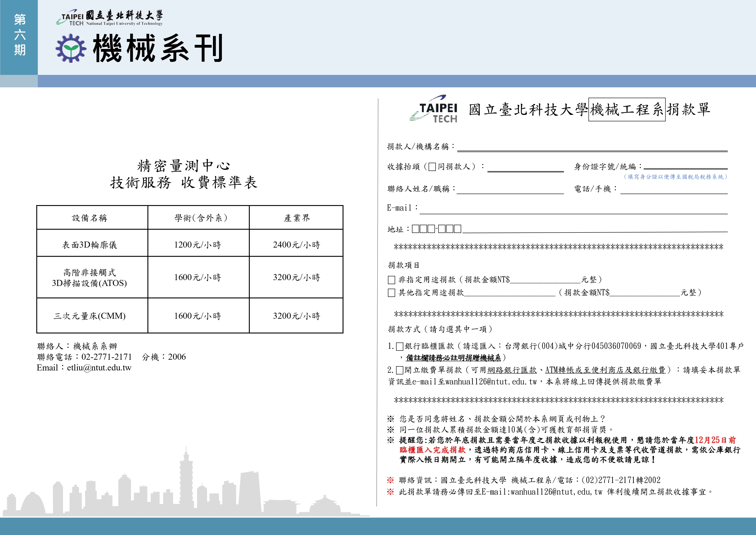Click wanhua1126@ntut,edu,tw in the last note
This screenshot has height=535, width=756.
point(556,492)
